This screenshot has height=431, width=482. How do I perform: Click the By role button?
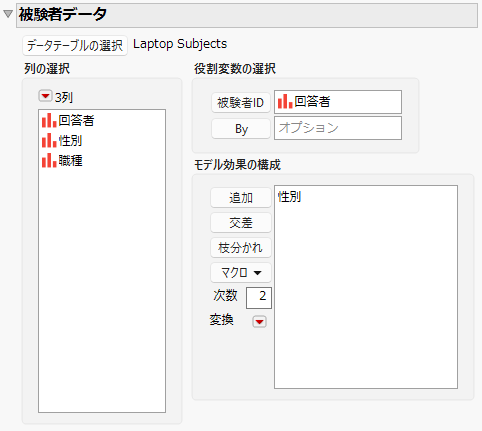pos(241,129)
